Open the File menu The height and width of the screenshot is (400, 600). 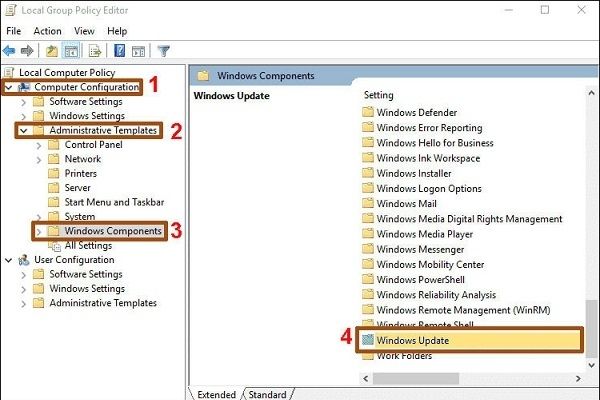click(x=14, y=31)
